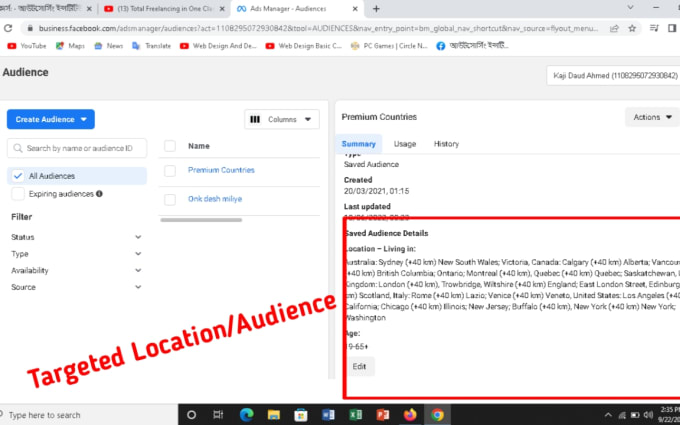Close the Ads Manager - Audiences tab

click(355, 9)
